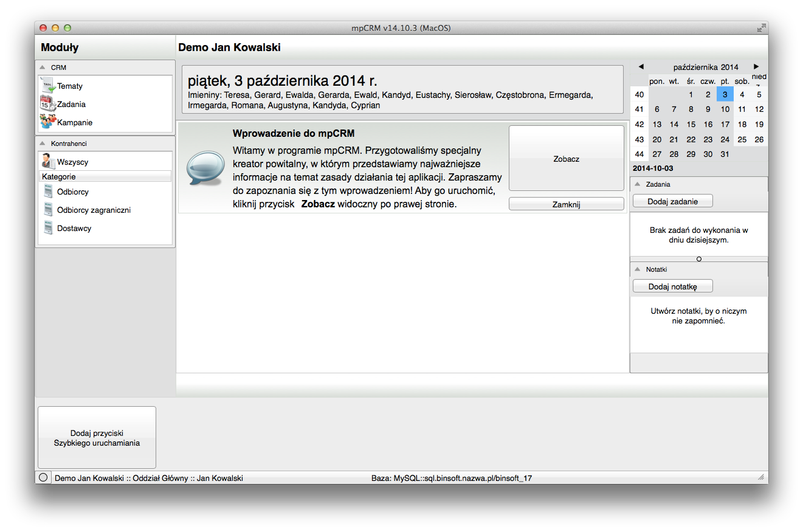
Task: Open the Kampanie people icon
Action: pos(48,122)
